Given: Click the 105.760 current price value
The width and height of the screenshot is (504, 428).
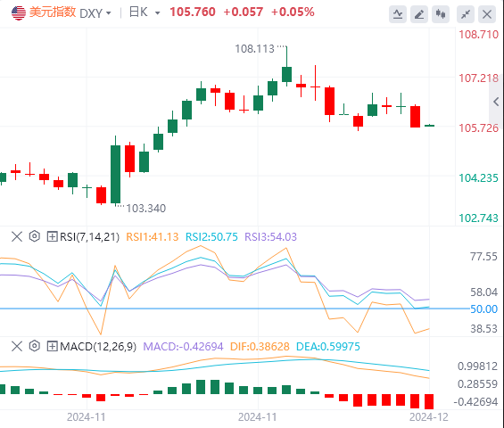Looking at the screenshot, I should (x=193, y=12).
